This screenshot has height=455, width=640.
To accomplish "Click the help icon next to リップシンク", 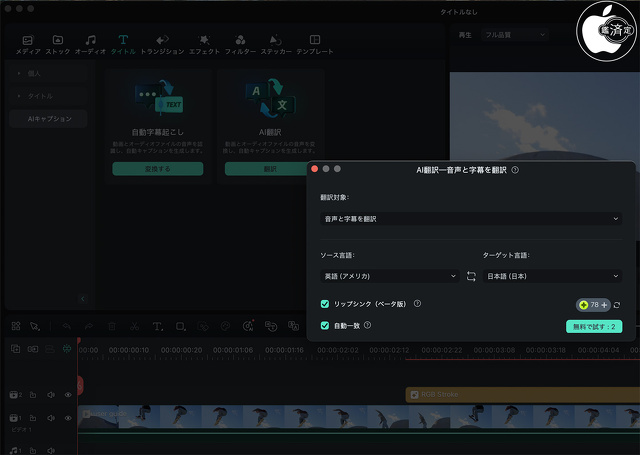I will (x=417, y=304).
